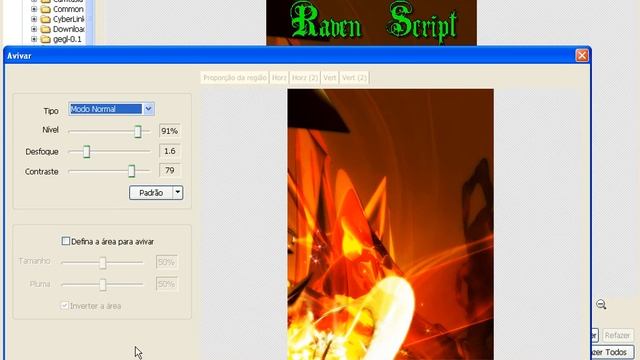Select the Proporção da região tab
Image resolution: width=640 pixels, height=360 pixels.
coord(235,78)
